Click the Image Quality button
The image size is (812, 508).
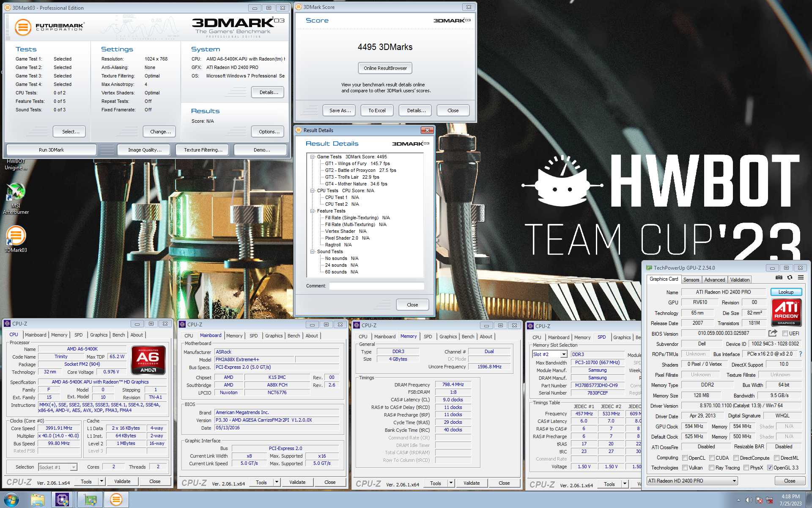[145, 149]
